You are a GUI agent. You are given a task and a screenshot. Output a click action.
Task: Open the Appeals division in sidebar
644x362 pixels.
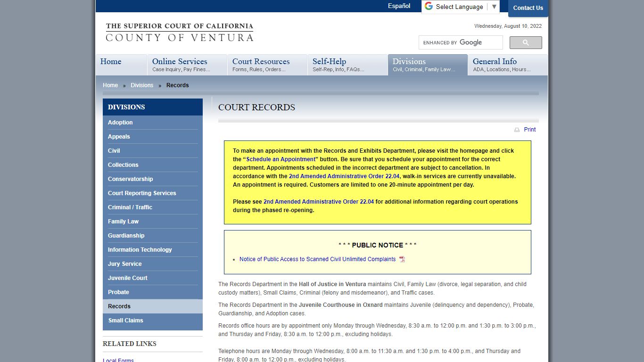click(x=153, y=137)
